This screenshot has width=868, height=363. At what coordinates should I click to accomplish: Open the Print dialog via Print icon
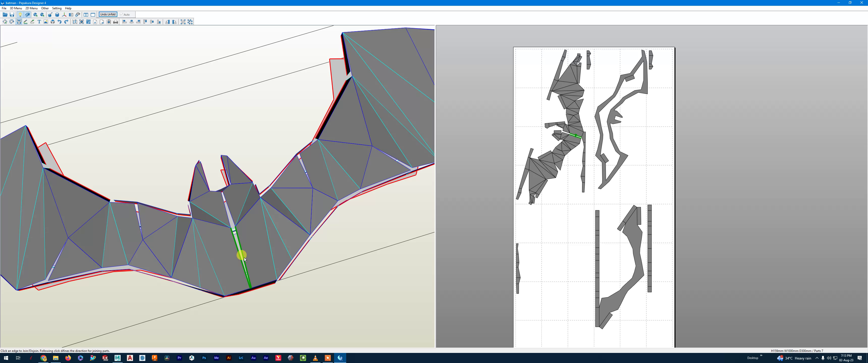tap(116, 22)
